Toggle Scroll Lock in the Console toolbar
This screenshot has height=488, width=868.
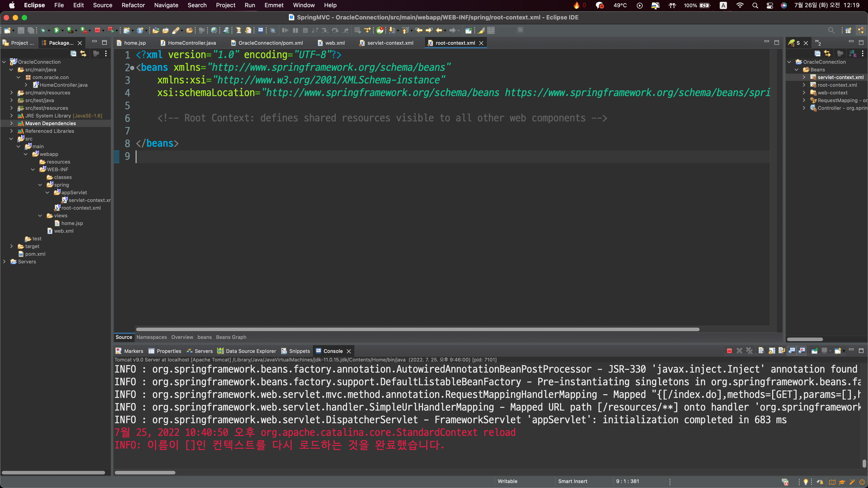(772, 351)
